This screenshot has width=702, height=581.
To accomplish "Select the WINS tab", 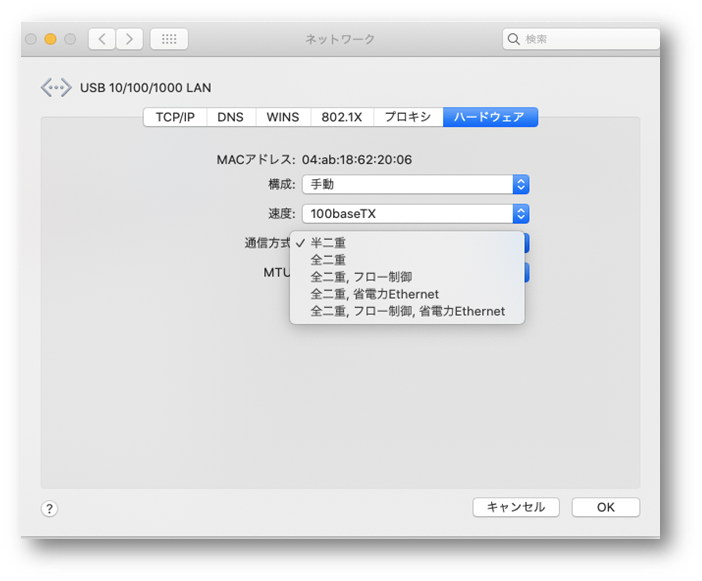I will (x=283, y=117).
